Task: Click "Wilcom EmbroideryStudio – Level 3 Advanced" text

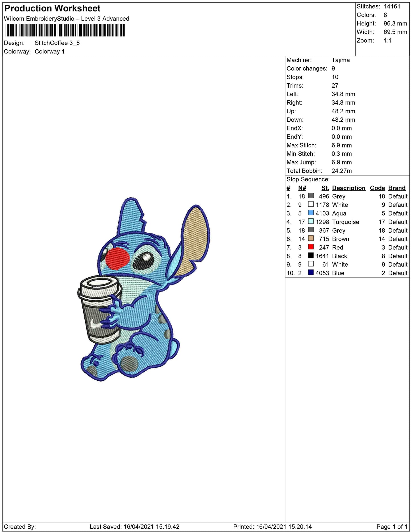Action: [x=66, y=19]
